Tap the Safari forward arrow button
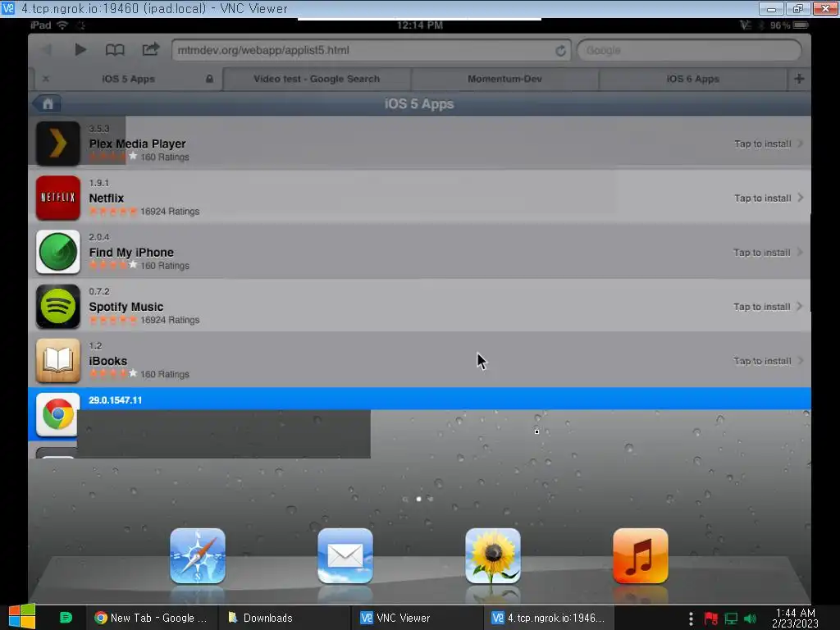Screen dimensions: 840x630 80,50
